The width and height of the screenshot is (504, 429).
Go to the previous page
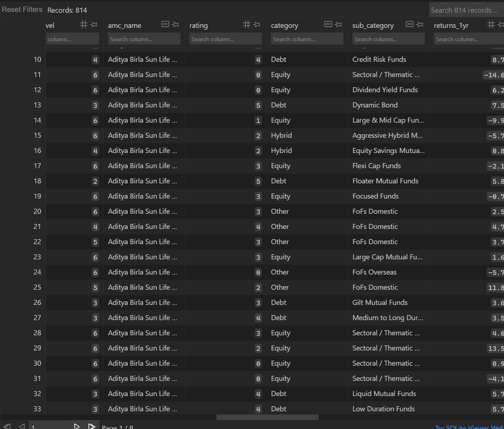22,426
